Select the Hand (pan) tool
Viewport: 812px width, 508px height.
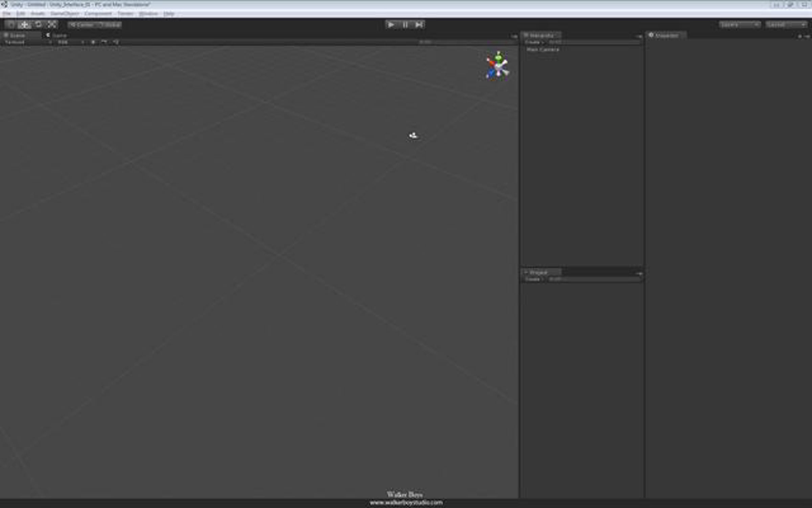click(x=11, y=24)
